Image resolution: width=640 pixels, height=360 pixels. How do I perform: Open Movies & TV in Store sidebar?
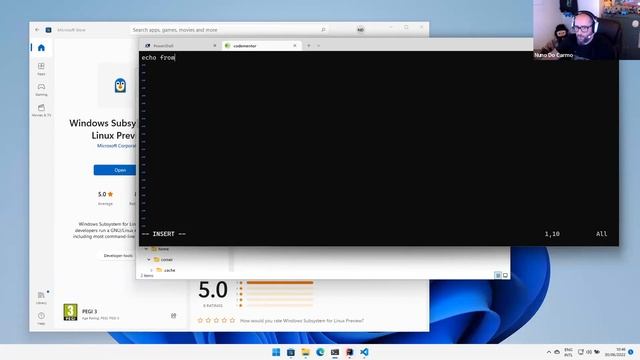click(41, 110)
